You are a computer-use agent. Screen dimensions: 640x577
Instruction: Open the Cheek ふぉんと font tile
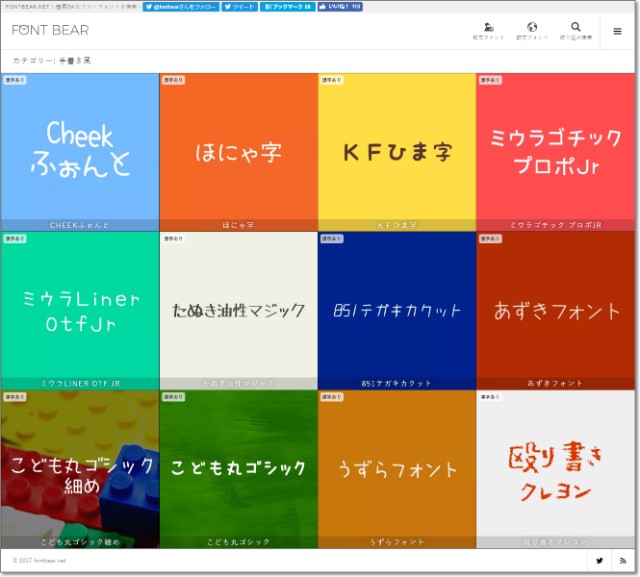[80, 150]
